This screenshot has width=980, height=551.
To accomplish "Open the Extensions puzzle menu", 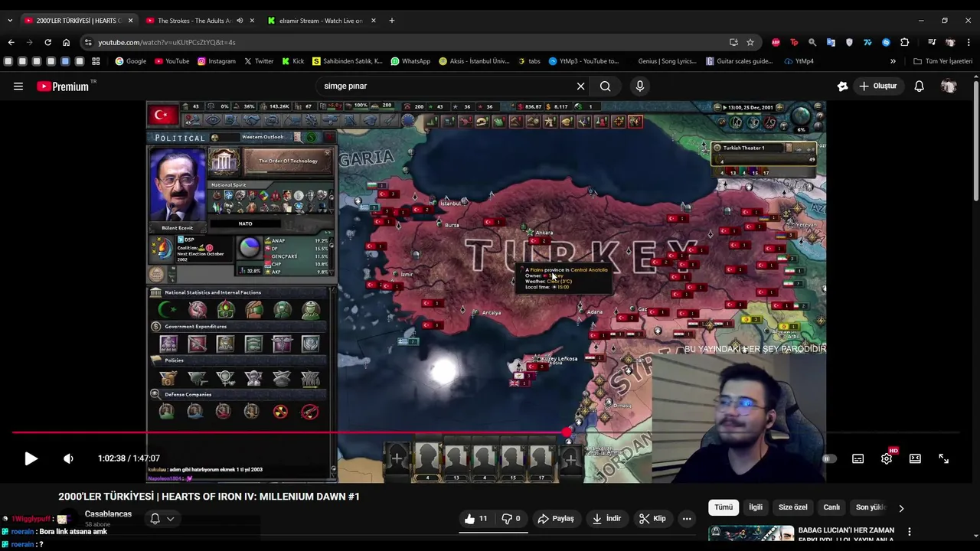I will 905,42.
